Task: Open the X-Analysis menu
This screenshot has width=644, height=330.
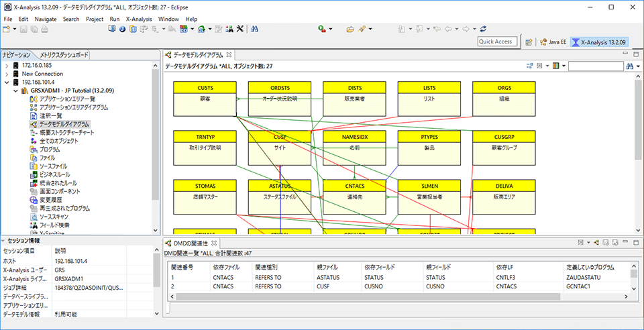Action: point(139,19)
